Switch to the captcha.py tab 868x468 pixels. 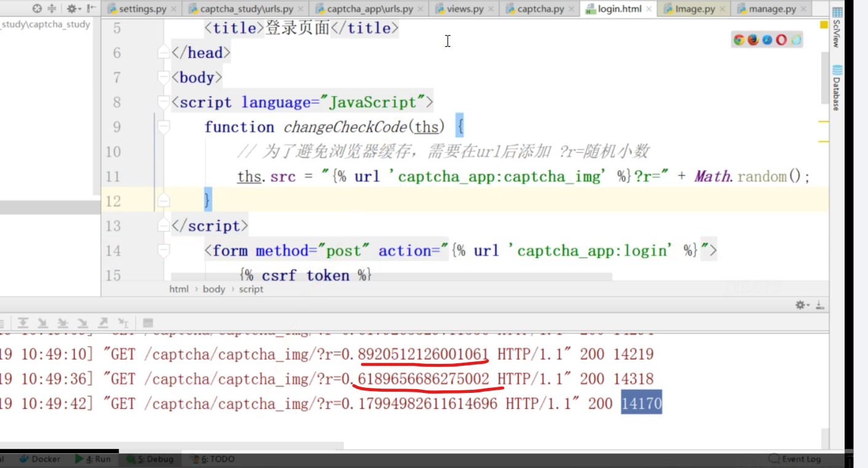(539, 9)
